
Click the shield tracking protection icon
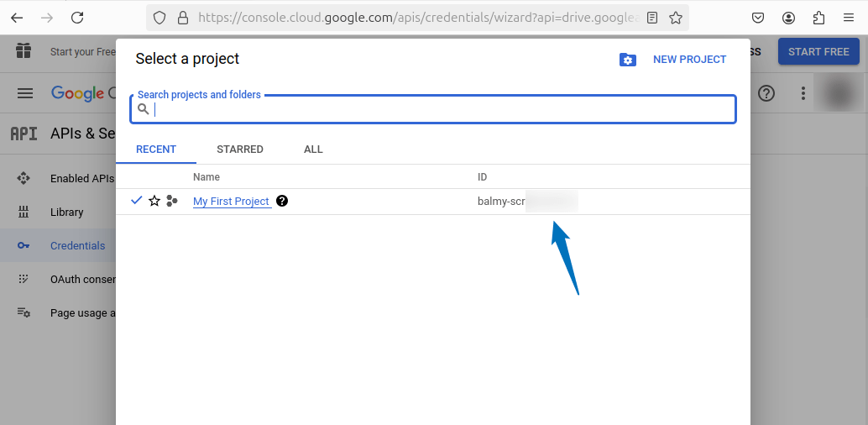159,18
